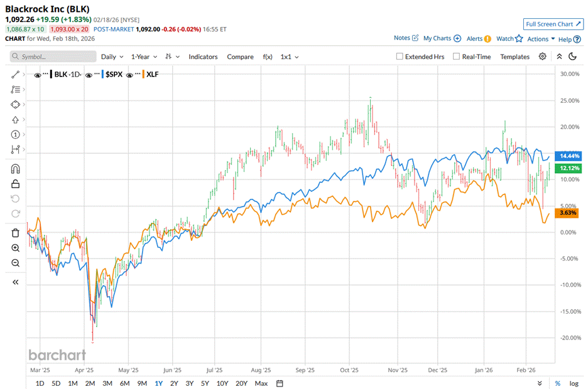
Task: Toggle visibility eye for BLK series
Action: [x=38, y=75]
